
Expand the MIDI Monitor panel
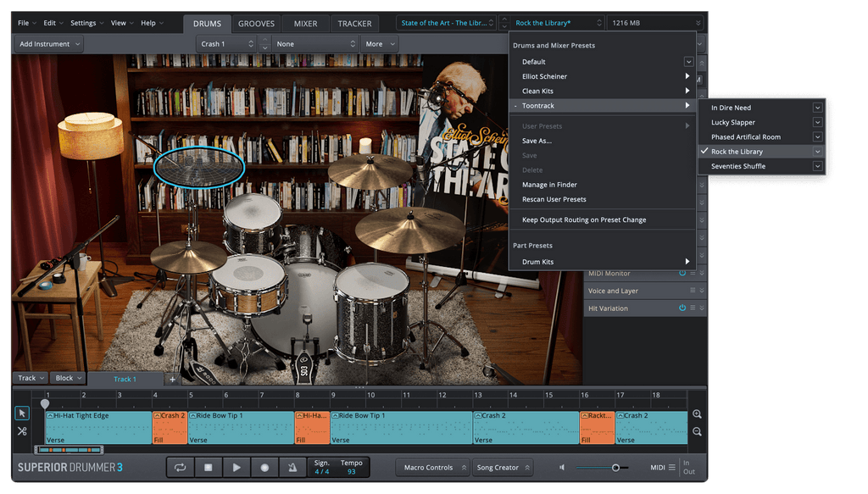tap(702, 274)
